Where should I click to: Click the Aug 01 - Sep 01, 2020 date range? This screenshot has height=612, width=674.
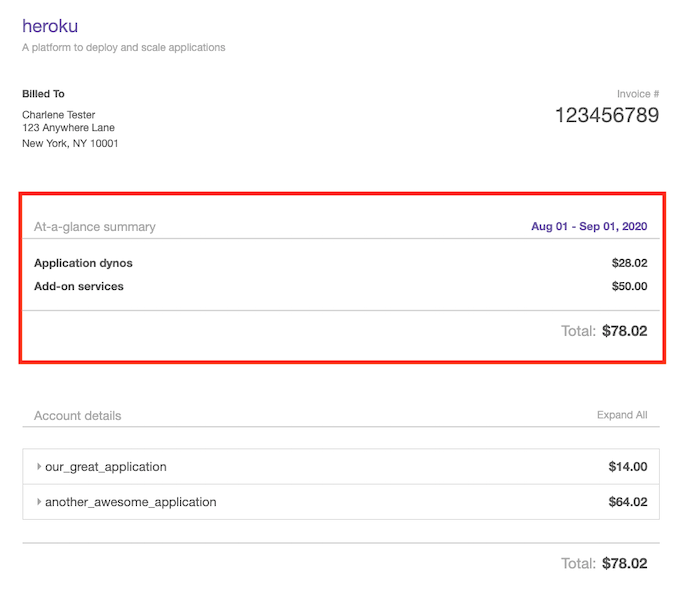coord(588,227)
